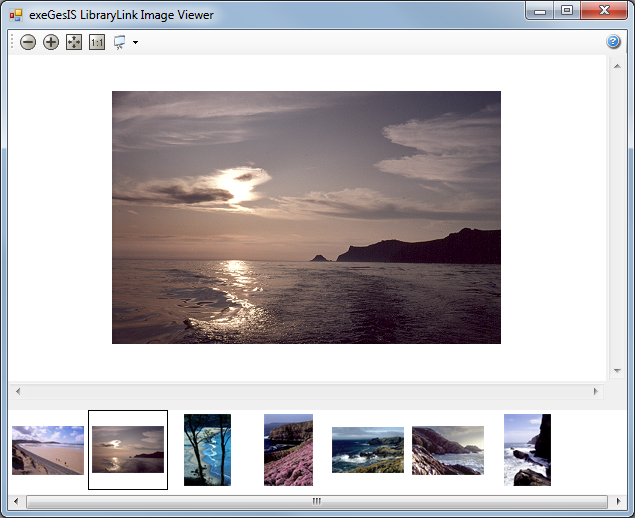Click the main sunset image preview
The width and height of the screenshot is (635, 518).
(x=306, y=217)
